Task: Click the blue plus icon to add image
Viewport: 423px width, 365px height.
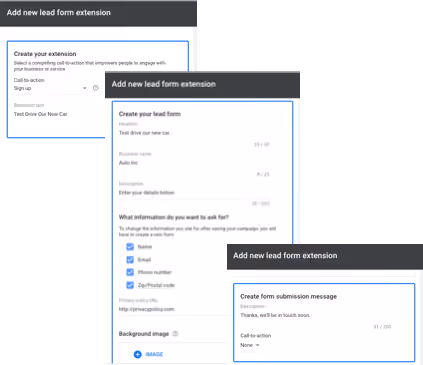Action: [x=137, y=354]
